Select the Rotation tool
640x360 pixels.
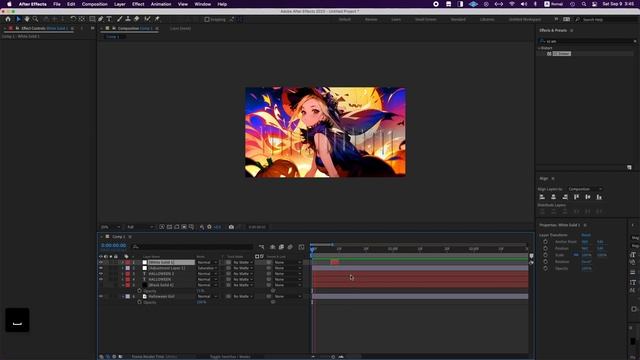tap(73, 19)
